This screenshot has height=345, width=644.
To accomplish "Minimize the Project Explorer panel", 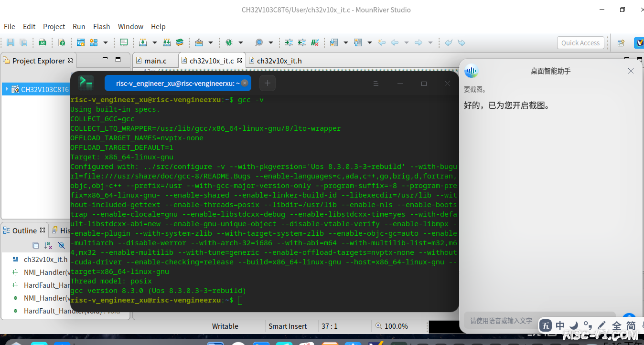I will point(105,59).
